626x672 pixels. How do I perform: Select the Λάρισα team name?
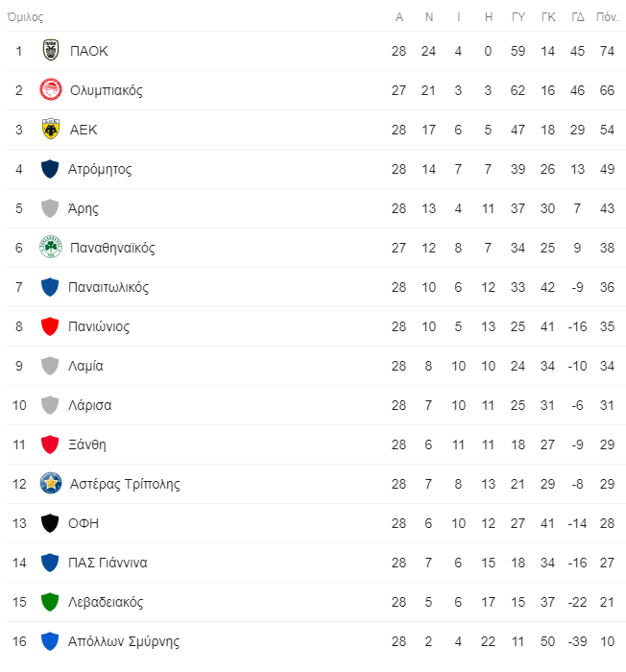click(89, 405)
